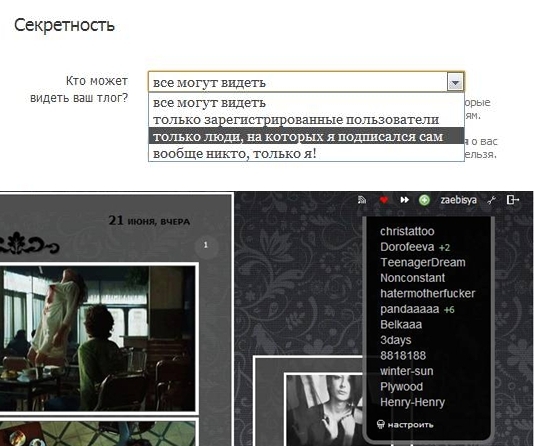
Task: Select "вообще никто, только я!" option
Action: [x=306, y=153]
